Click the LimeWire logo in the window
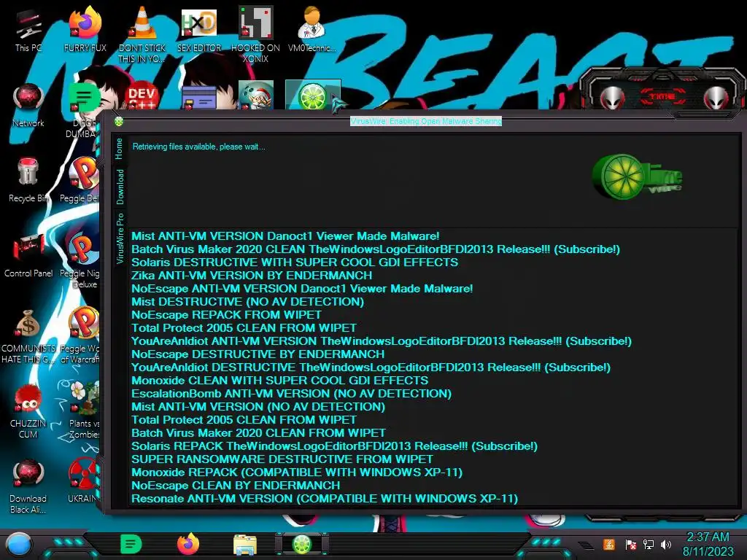747x560 pixels. click(636, 176)
